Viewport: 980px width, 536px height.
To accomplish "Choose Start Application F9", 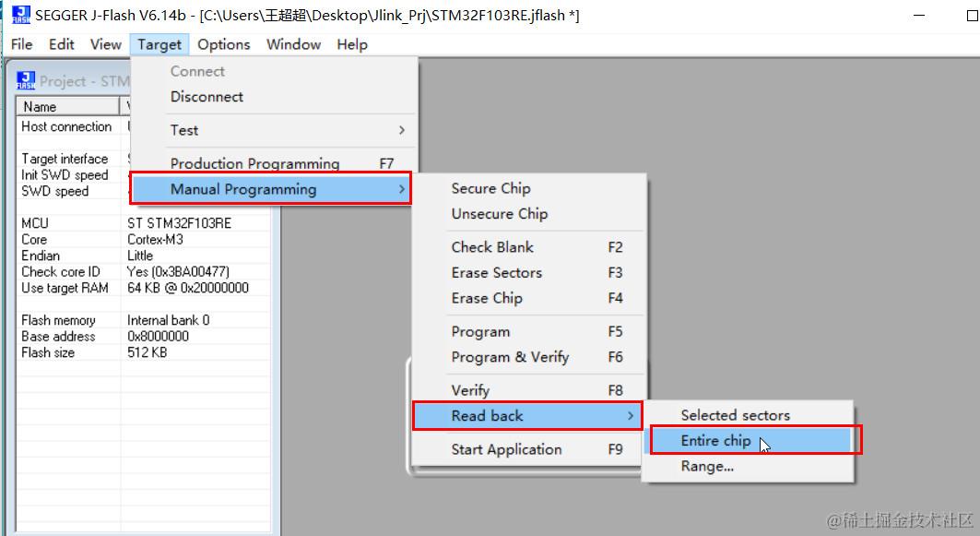I will coord(529,449).
